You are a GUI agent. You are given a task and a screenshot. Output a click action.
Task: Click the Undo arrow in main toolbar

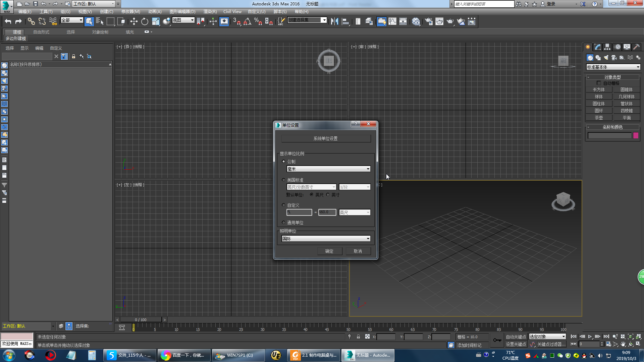click(x=8, y=21)
